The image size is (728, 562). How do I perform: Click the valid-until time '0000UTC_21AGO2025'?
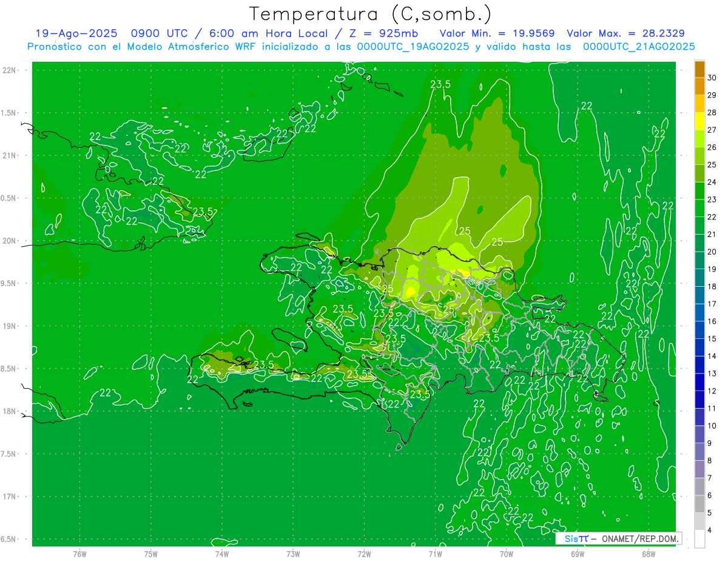pyautogui.click(x=639, y=47)
